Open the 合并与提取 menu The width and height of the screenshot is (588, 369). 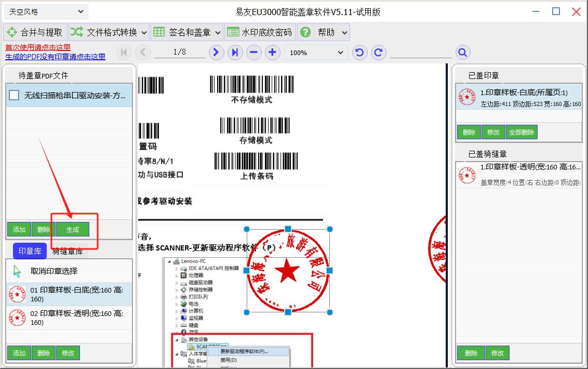pos(35,32)
